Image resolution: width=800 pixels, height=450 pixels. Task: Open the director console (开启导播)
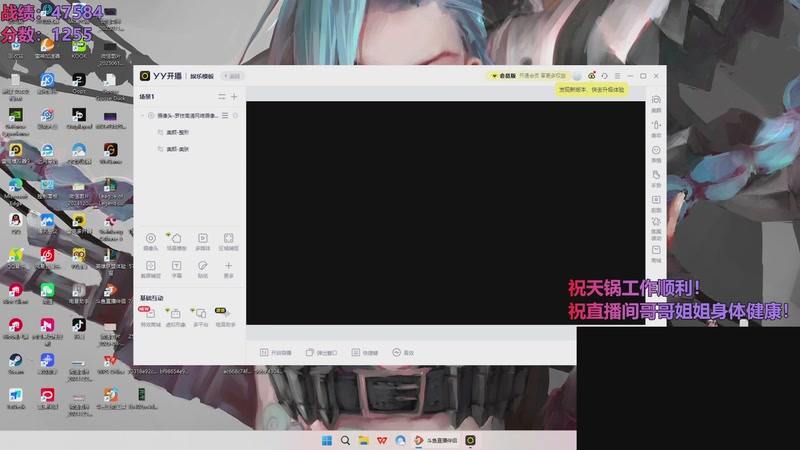coord(276,353)
